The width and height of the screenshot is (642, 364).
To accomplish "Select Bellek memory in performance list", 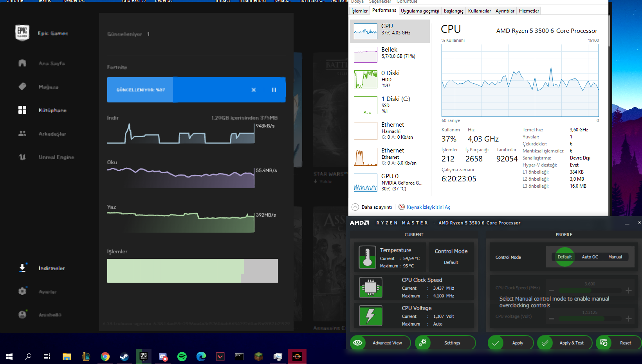I will [x=390, y=54].
